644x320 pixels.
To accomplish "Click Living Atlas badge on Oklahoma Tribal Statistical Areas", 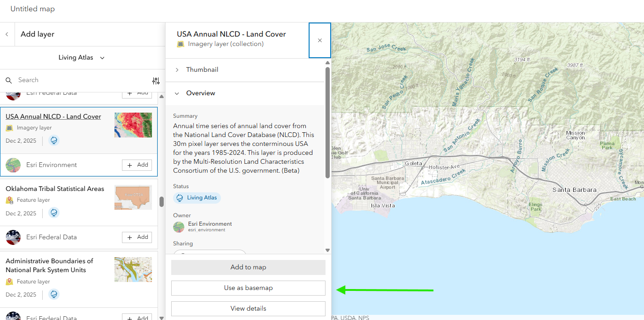I will pos(54,213).
